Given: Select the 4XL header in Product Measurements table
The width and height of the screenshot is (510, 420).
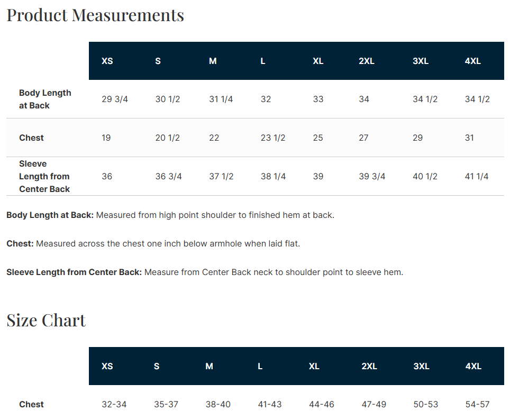Looking at the screenshot, I should [472, 61].
